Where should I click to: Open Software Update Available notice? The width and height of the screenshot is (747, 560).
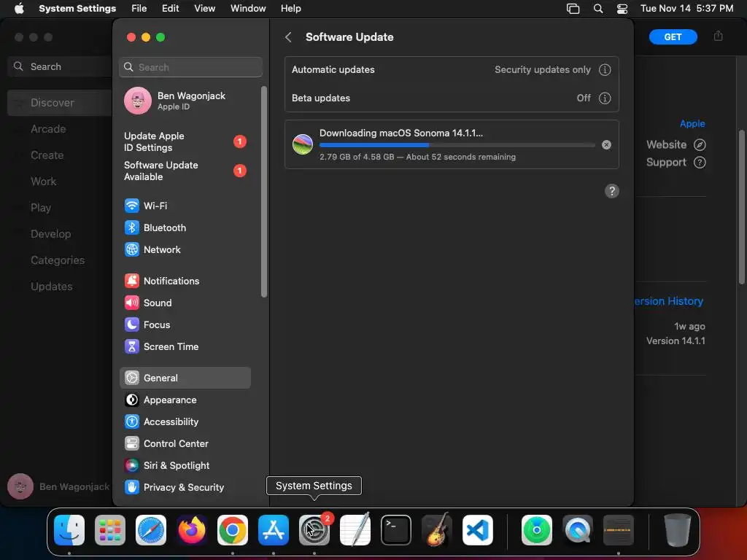point(185,171)
